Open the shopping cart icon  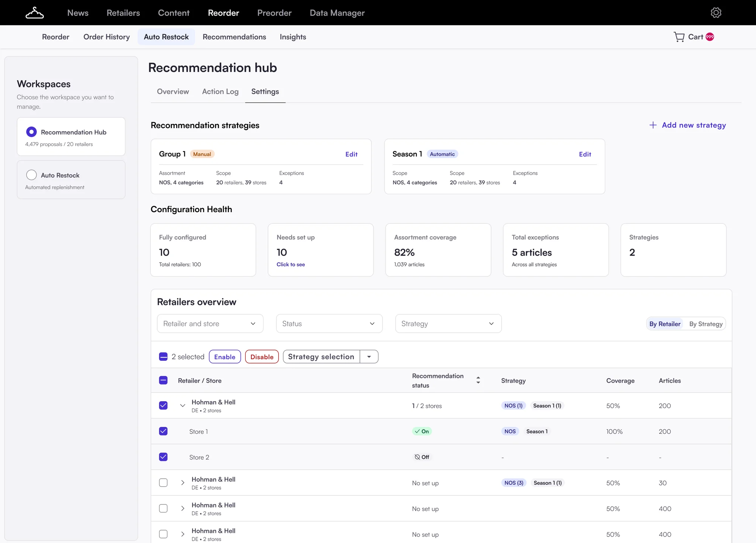pyautogui.click(x=679, y=37)
